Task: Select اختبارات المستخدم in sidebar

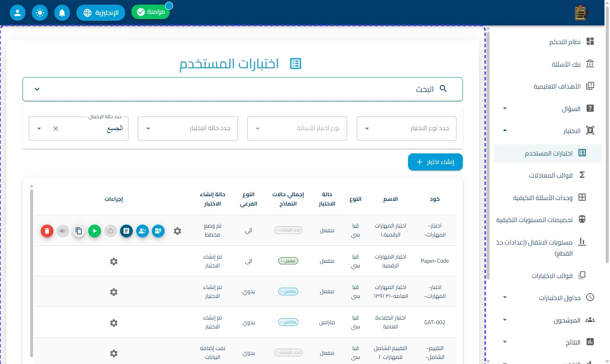Action: point(548,153)
